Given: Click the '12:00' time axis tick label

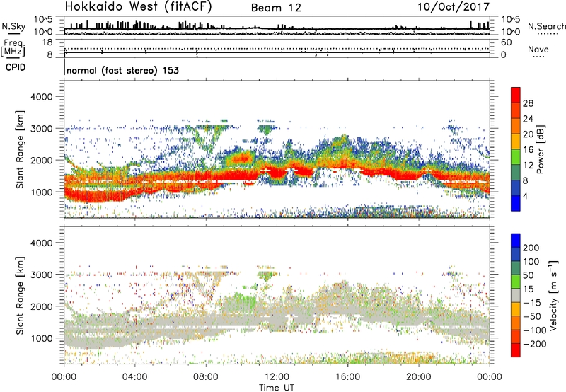Looking at the screenshot, I should pos(277,377).
